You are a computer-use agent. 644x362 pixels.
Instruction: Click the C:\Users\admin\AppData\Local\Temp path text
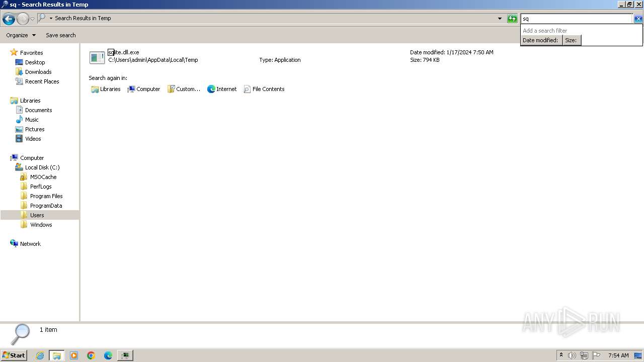tap(153, 60)
